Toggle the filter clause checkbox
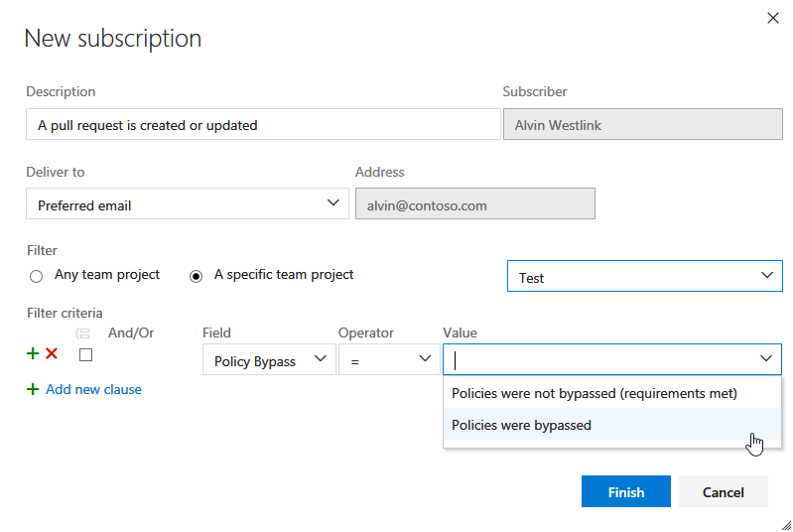 (x=85, y=354)
